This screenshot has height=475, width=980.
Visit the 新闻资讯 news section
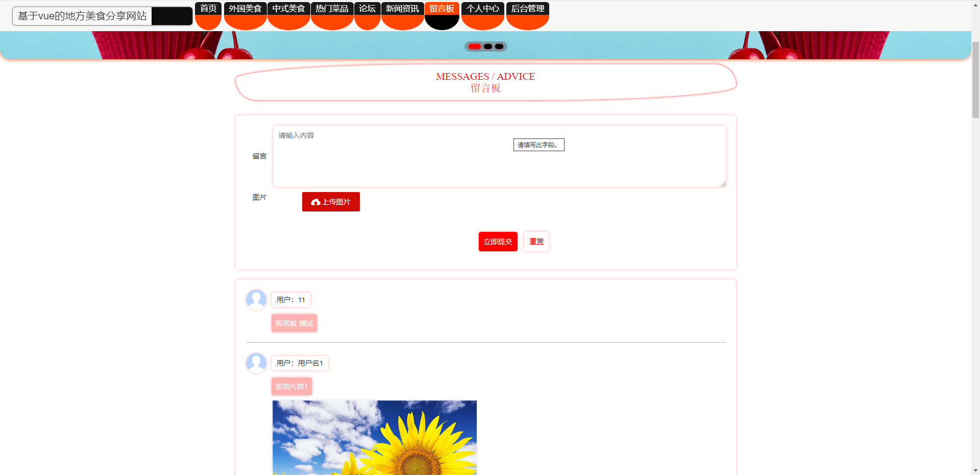402,9
